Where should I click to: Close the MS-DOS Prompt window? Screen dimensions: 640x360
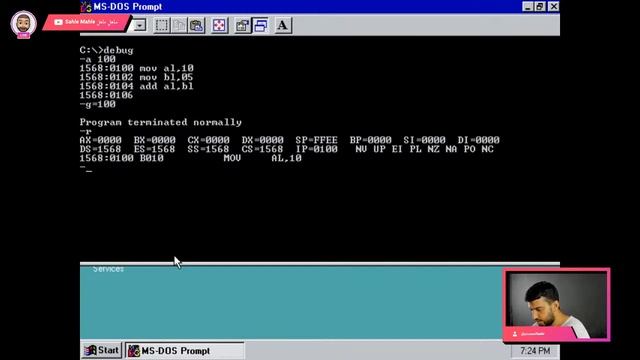(x=553, y=7)
